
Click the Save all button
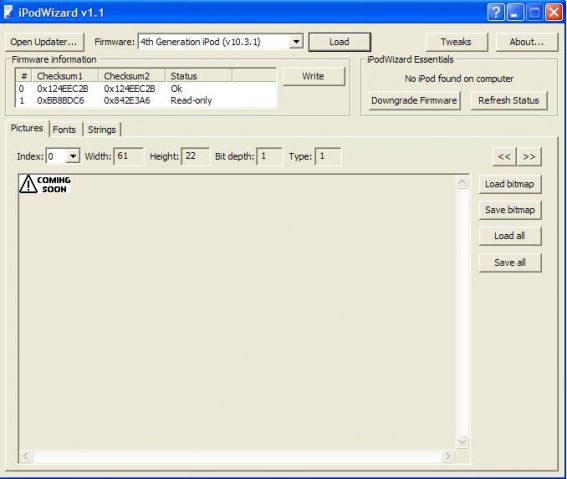(x=510, y=262)
